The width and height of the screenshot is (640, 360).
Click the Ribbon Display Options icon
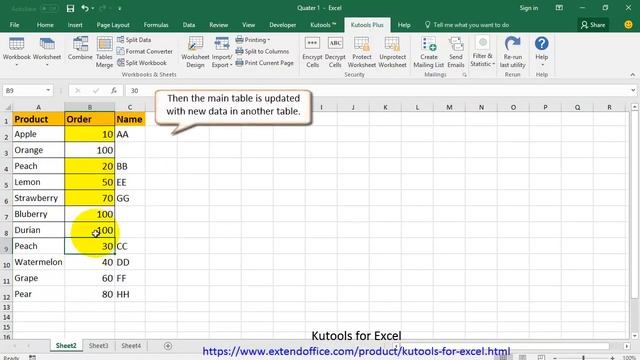click(559, 8)
